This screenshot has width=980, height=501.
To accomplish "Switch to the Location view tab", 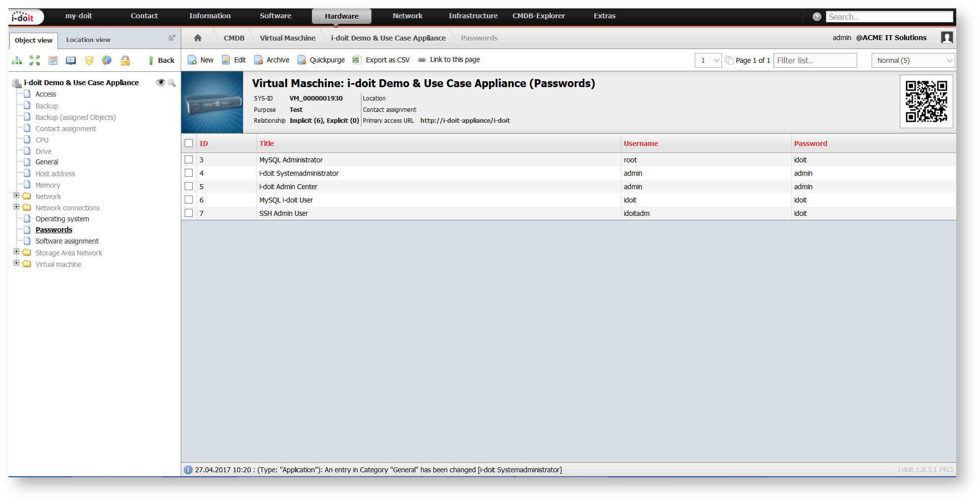I will [88, 40].
